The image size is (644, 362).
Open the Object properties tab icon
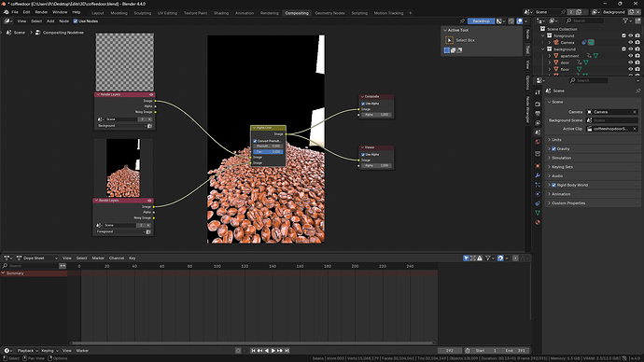click(x=538, y=166)
